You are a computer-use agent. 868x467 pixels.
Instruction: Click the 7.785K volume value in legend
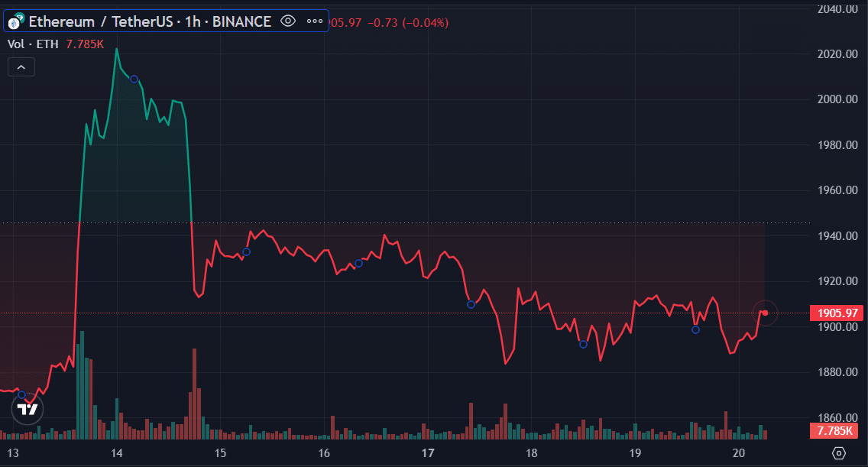pos(85,44)
